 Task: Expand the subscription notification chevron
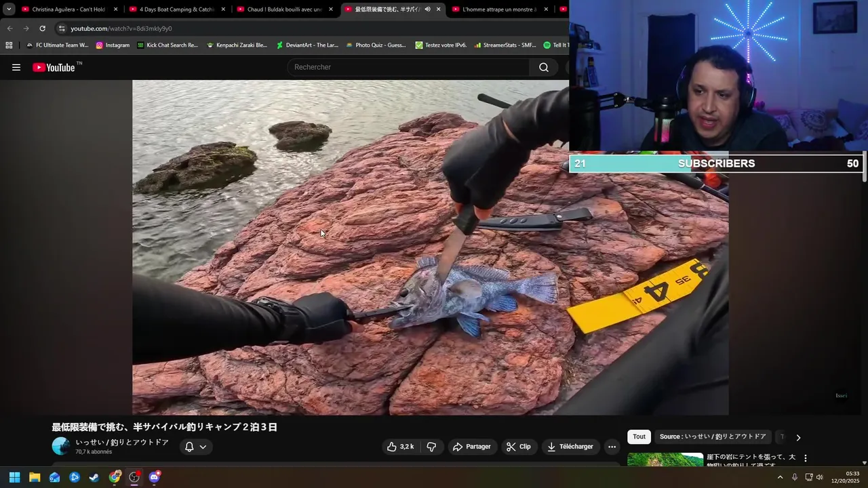(x=203, y=447)
